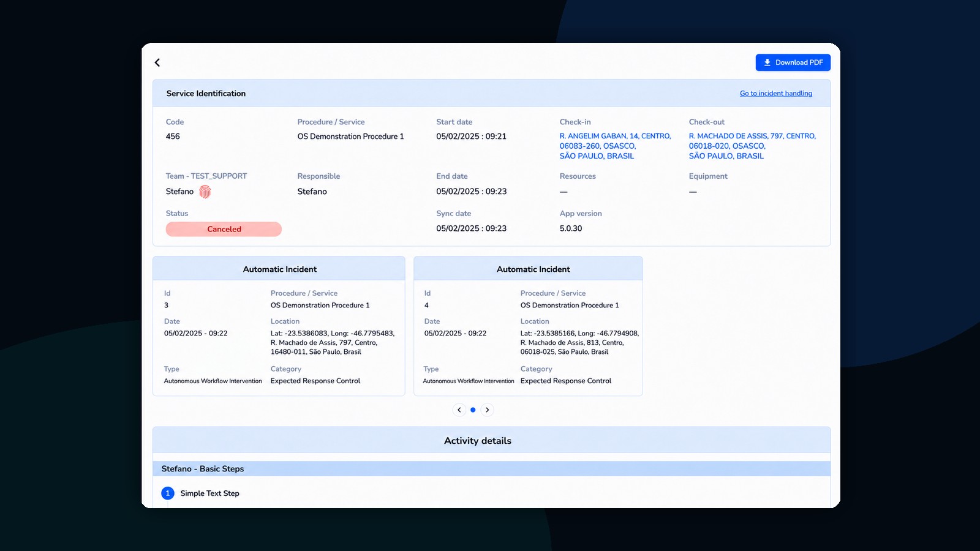The height and width of the screenshot is (551, 980).
Task: Open the check-in address R. Angelim Gaban
Action: pos(615,146)
